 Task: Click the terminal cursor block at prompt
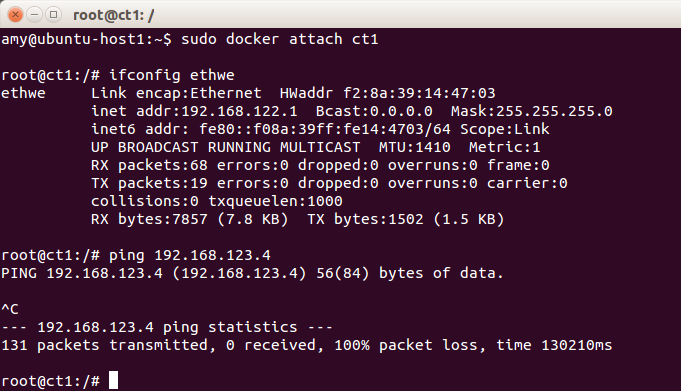click(x=113, y=380)
